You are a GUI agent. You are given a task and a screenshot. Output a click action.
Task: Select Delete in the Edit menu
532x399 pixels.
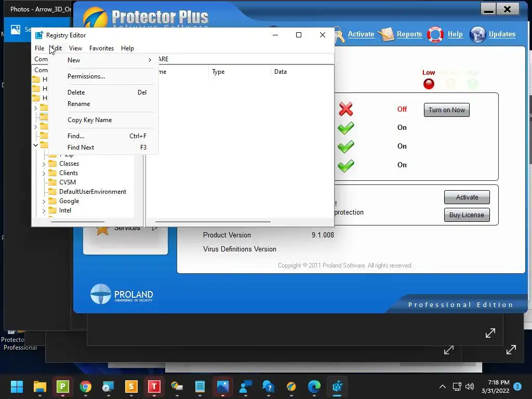pyautogui.click(x=103, y=92)
